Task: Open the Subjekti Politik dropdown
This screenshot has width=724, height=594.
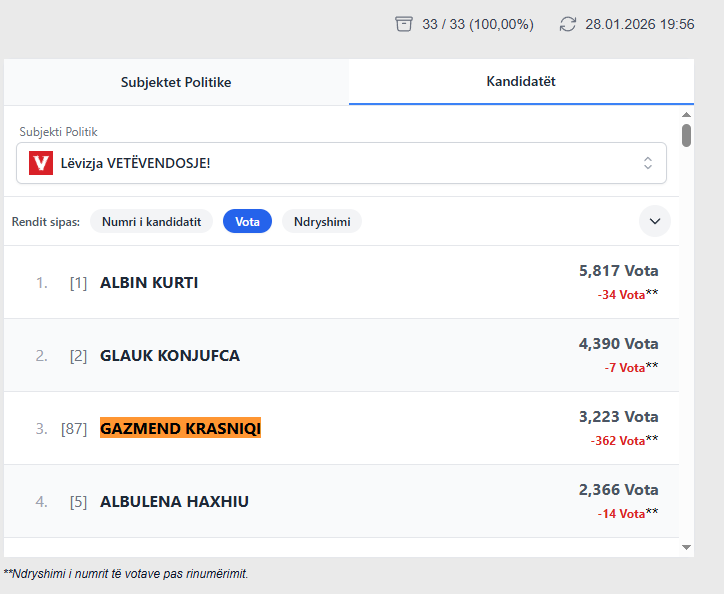Action: pyautogui.click(x=340, y=163)
